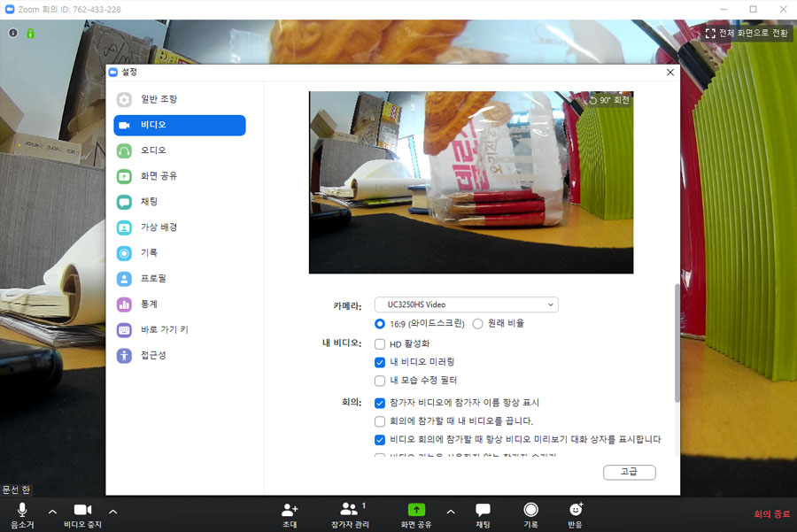Select 원래 비율 aspect ratio
797x532 pixels.
(x=478, y=324)
